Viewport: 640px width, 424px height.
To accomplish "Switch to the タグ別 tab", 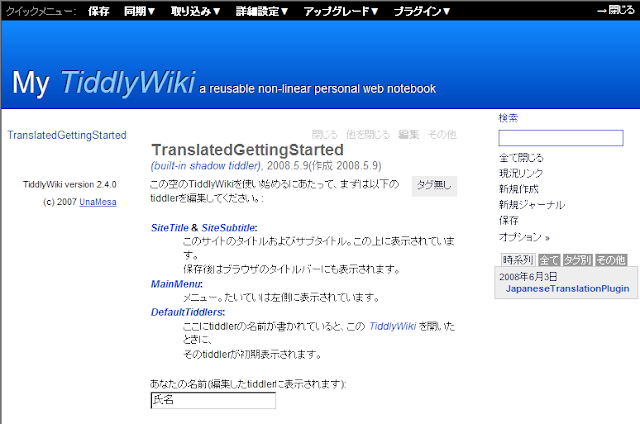I will coord(578,260).
